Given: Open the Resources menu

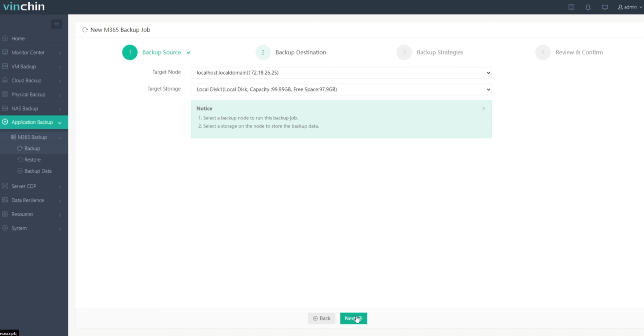Looking at the screenshot, I should point(34,214).
